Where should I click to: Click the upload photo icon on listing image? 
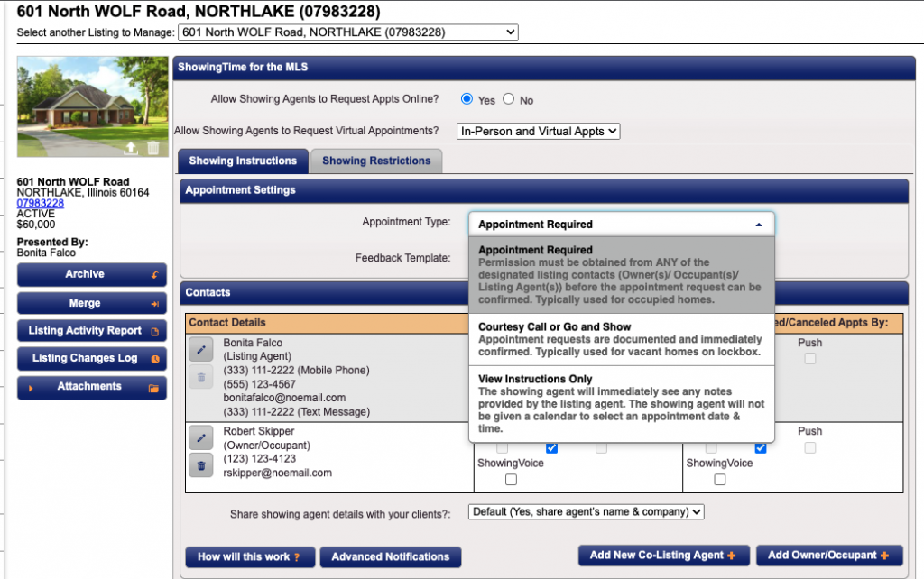click(131, 148)
